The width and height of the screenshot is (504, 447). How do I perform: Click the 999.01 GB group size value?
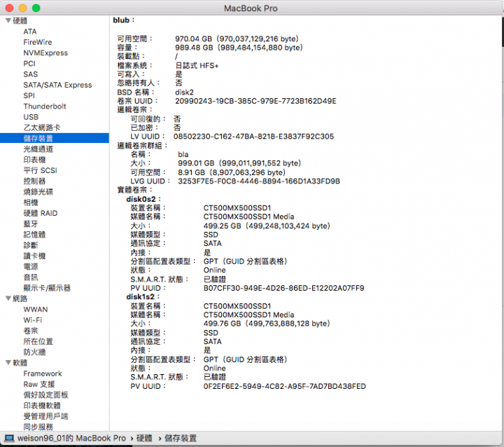(x=239, y=163)
